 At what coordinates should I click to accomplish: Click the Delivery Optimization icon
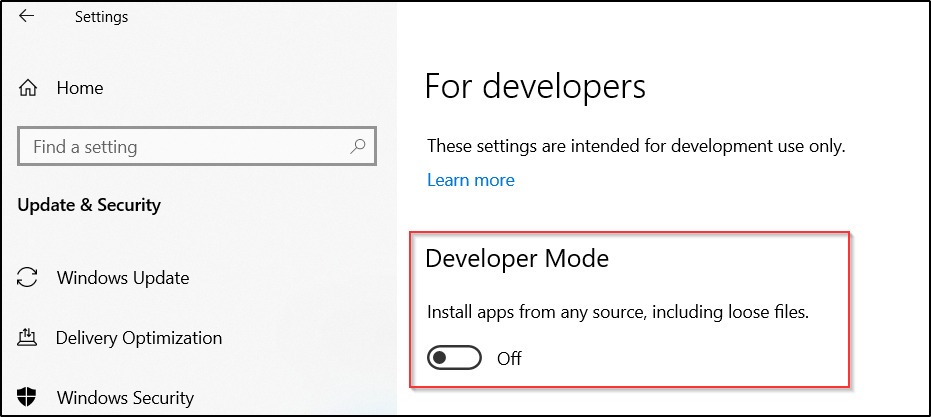[29, 337]
